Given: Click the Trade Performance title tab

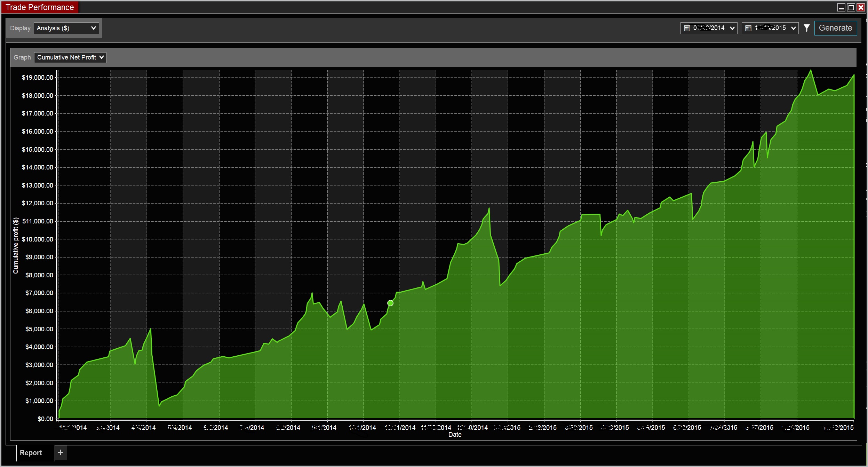Looking at the screenshot, I should (40, 7).
